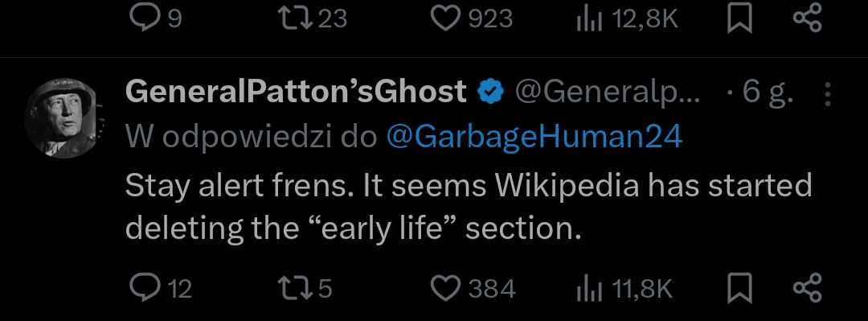The height and width of the screenshot is (321, 868).
Task: Open reply thread with 9 comments
Action: coord(155,19)
